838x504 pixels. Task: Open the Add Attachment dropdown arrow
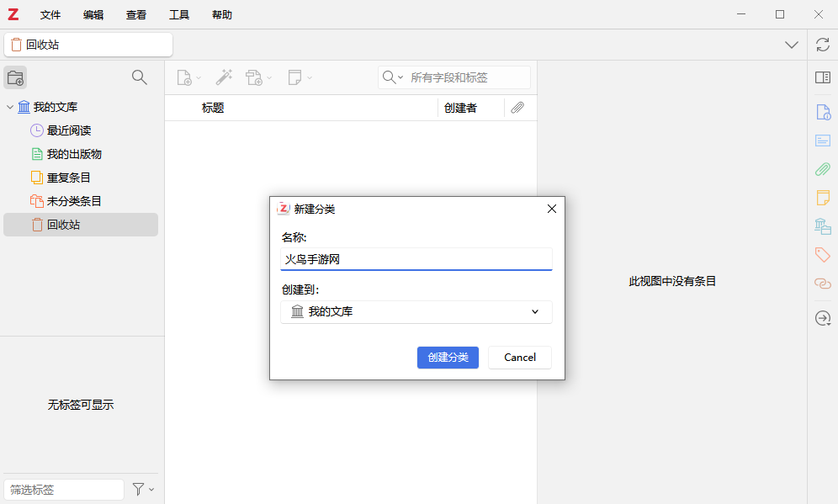pos(269,78)
